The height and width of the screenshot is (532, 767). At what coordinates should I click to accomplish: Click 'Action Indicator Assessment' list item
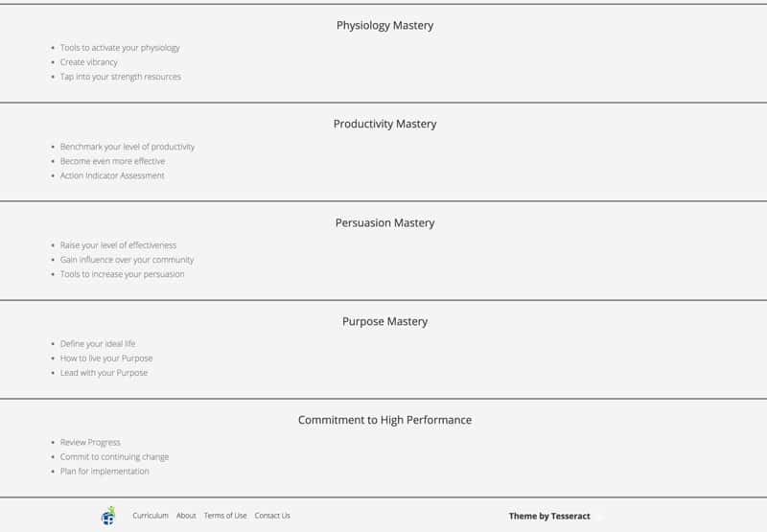tap(112, 175)
